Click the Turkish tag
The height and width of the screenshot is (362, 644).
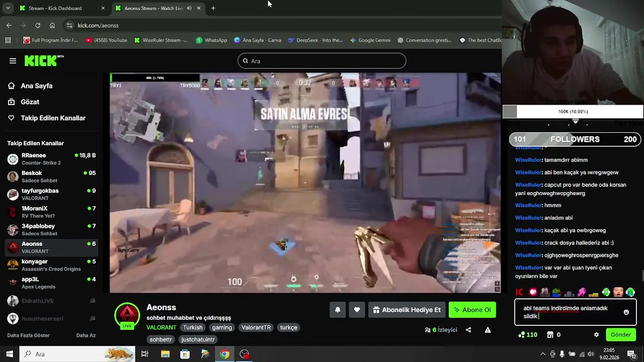pos(193,327)
